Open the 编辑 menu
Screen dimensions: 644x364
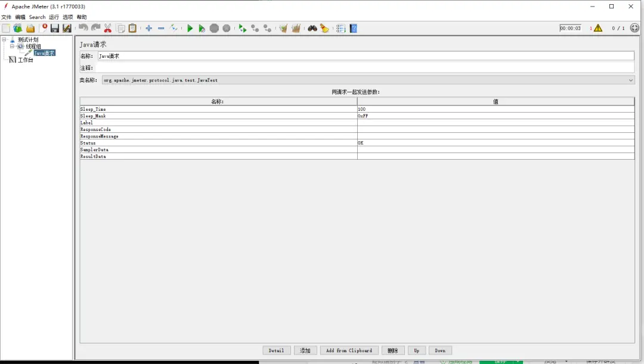point(20,17)
